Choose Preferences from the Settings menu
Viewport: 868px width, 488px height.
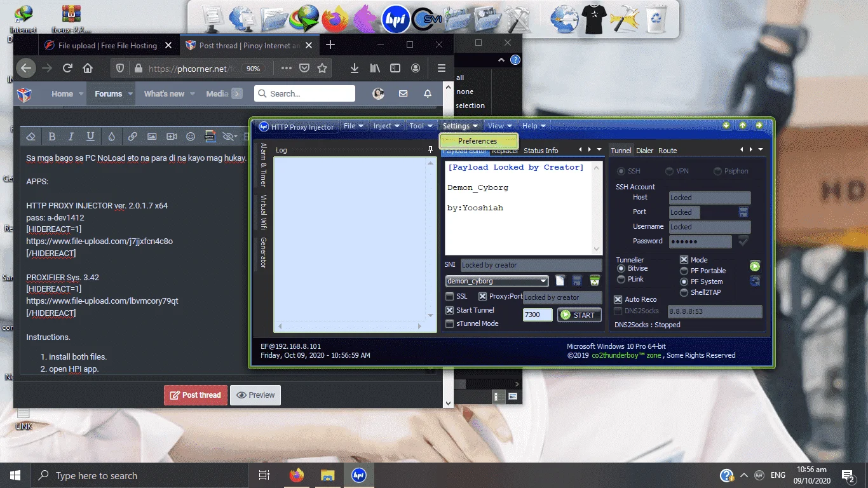tap(479, 141)
